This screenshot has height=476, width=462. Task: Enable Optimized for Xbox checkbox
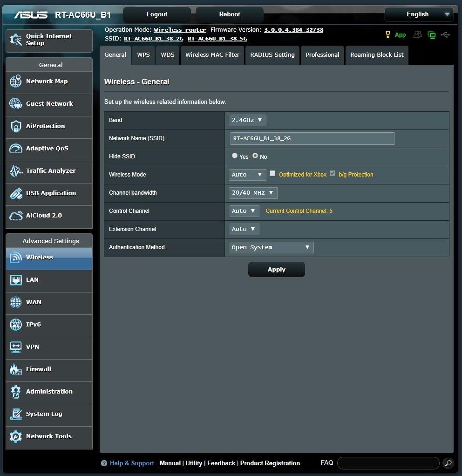click(272, 173)
